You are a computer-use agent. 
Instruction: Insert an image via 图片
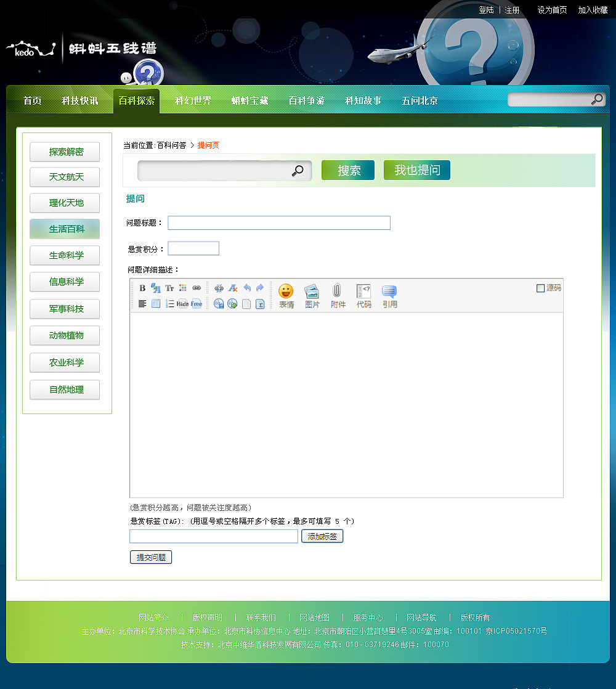(x=312, y=296)
